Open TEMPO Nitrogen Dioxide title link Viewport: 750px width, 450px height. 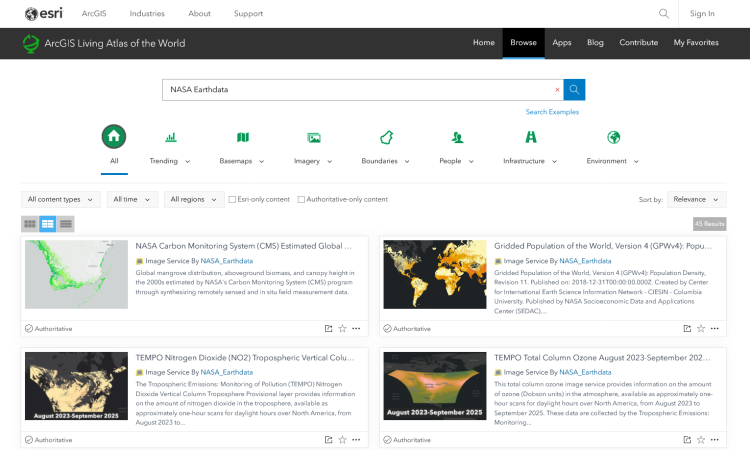(245, 358)
